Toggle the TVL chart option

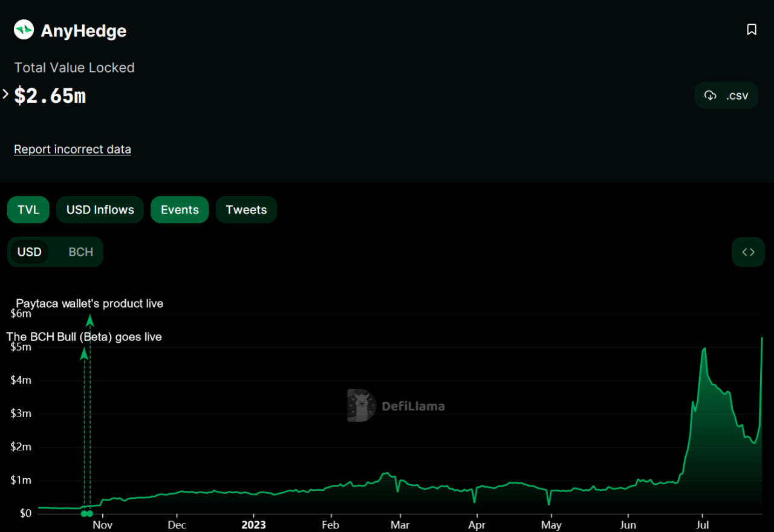tap(28, 210)
